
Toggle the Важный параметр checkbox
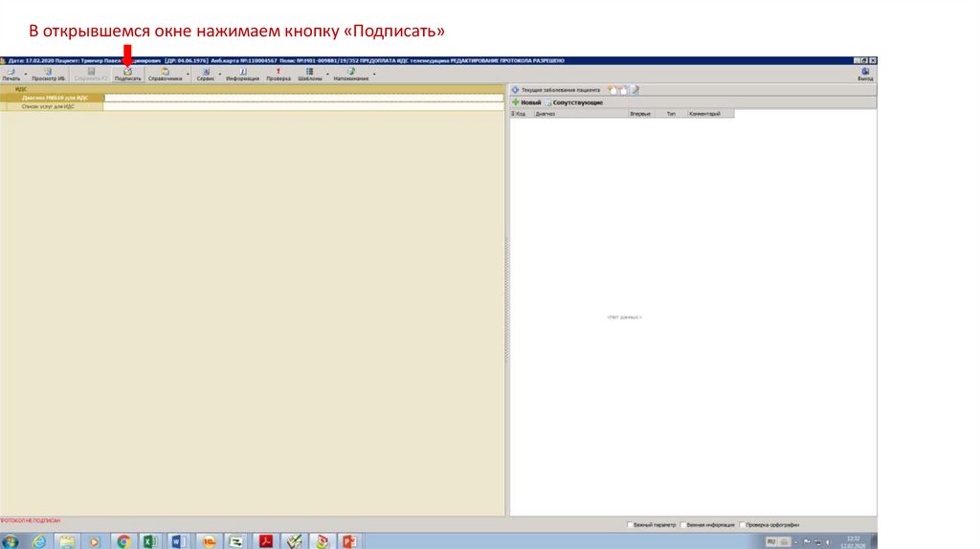tap(630, 525)
